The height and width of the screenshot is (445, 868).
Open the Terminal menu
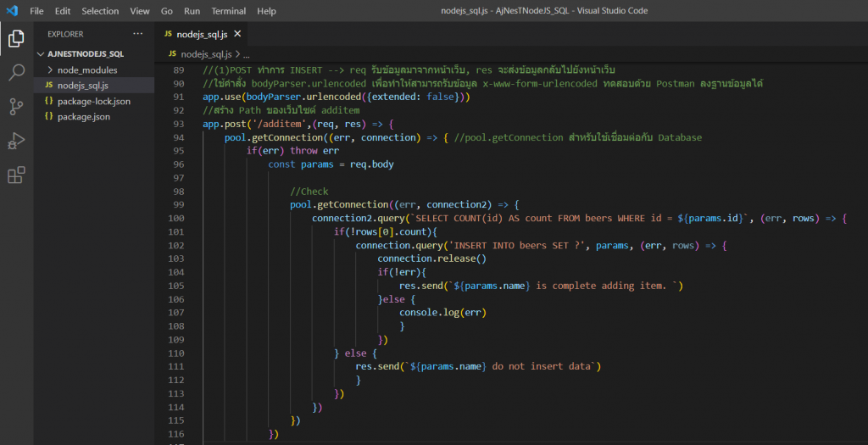click(229, 11)
